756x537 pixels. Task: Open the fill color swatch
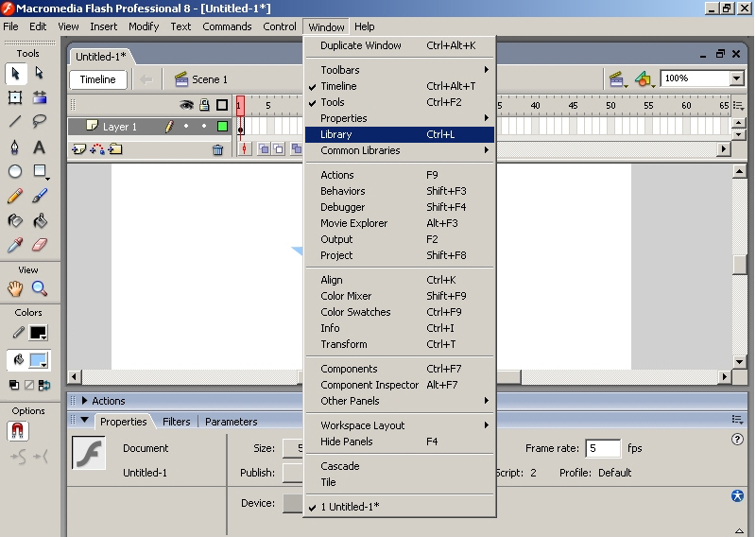(x=38, y=360)
